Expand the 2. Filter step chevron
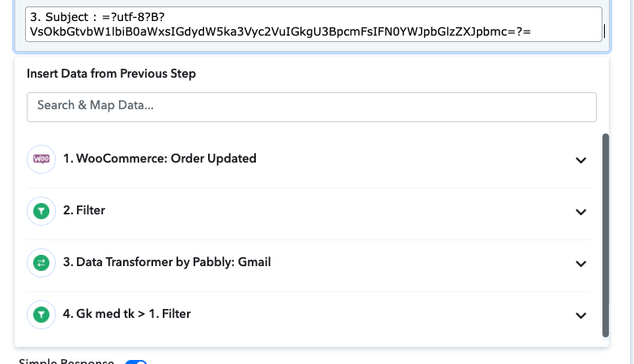This screenshot has height=364, width=634. click(581, 212)
